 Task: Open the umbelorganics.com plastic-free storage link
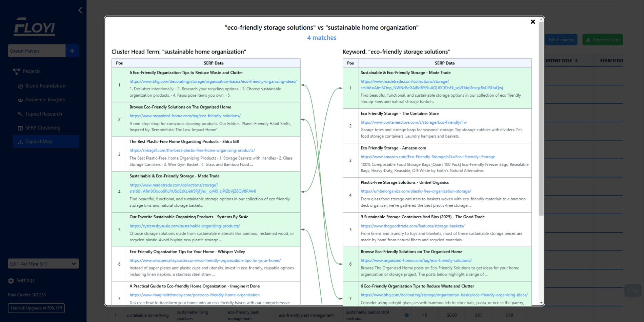(x=416, y=192)
